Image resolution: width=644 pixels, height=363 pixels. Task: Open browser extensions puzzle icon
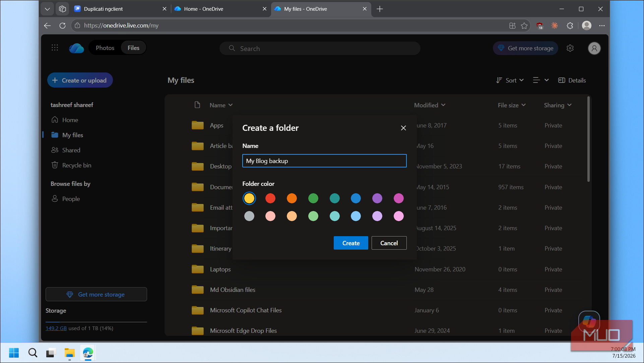[x=570, y=25]
